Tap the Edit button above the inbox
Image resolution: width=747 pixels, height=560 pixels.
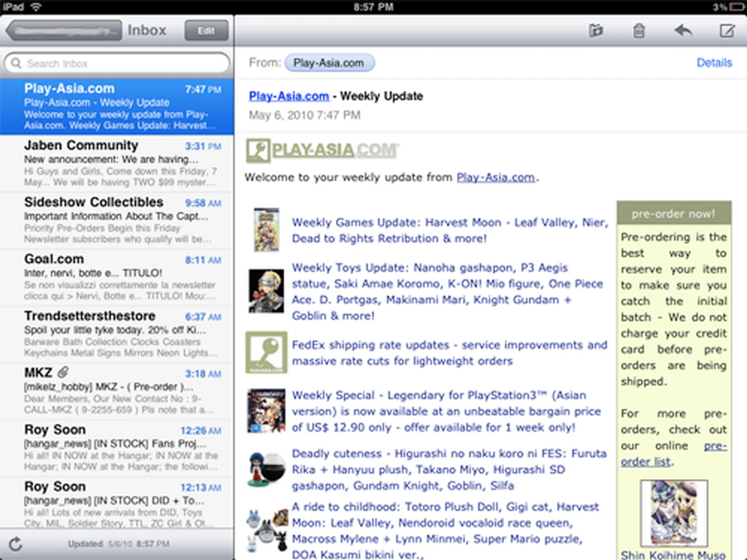coord(206,30)
